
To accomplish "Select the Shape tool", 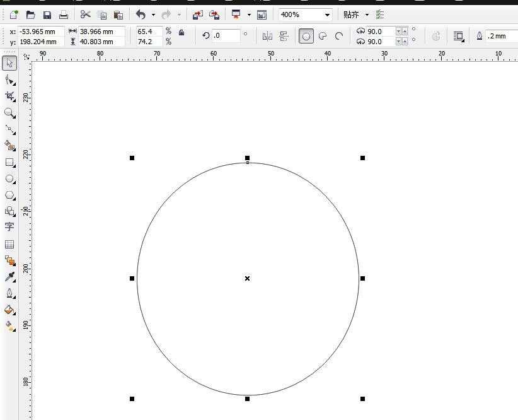I will 9,80.
